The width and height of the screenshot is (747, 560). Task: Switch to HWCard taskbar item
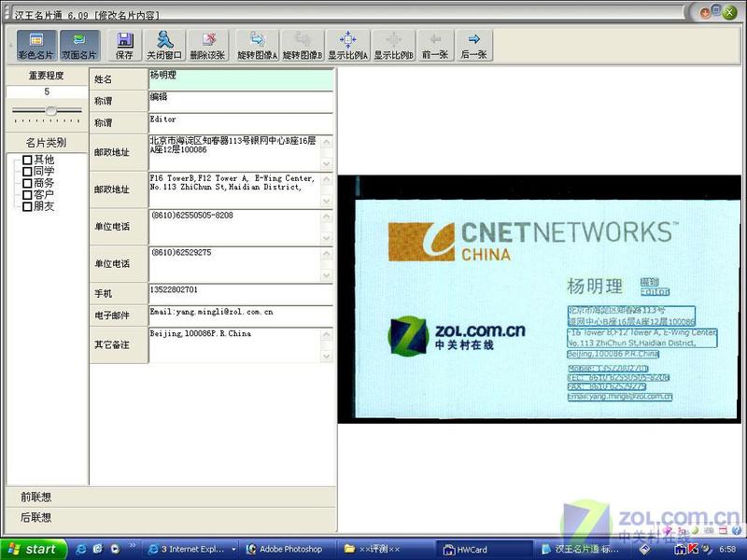coord(484,549)
